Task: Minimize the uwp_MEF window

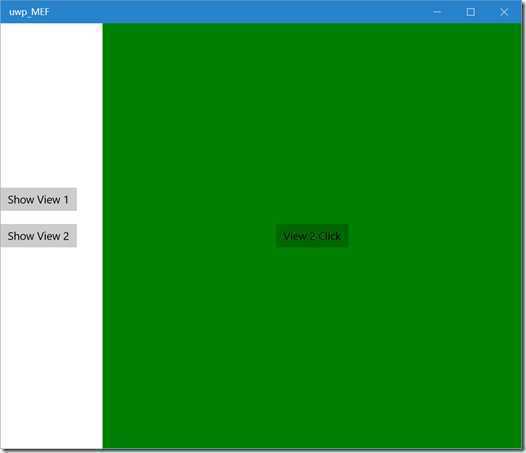Action: [437, 12]
